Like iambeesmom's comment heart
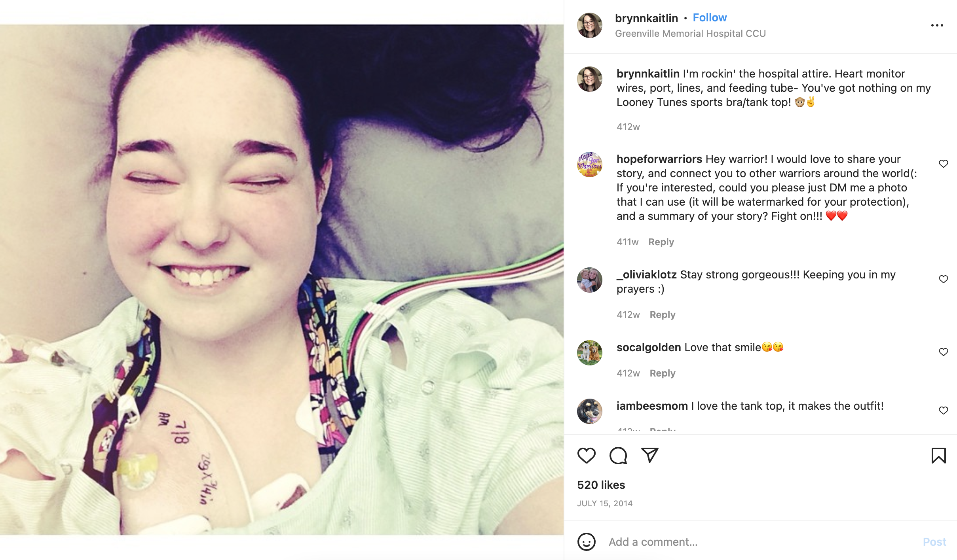This screenshot has width=957, height=560. click(x=944, y=411)
